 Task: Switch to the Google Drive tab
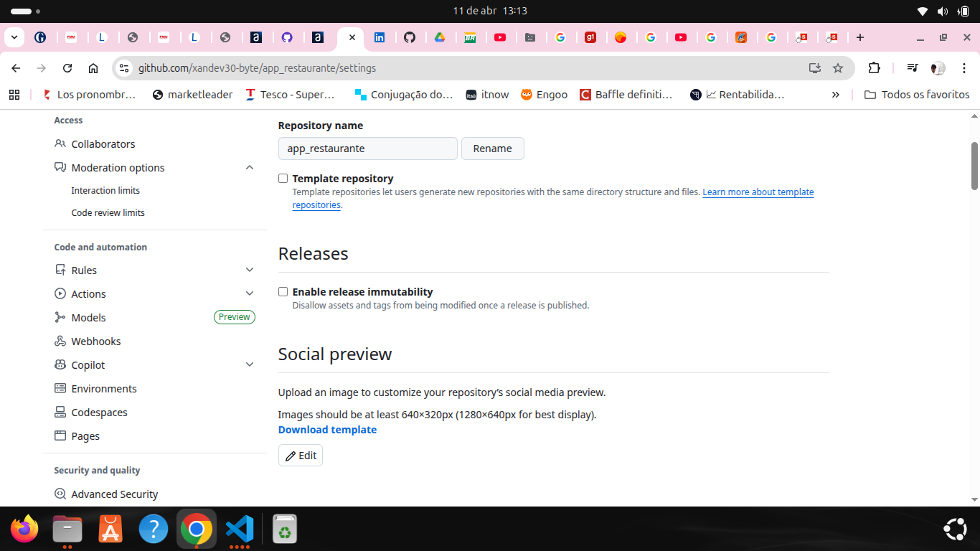(x=440, y=37)
